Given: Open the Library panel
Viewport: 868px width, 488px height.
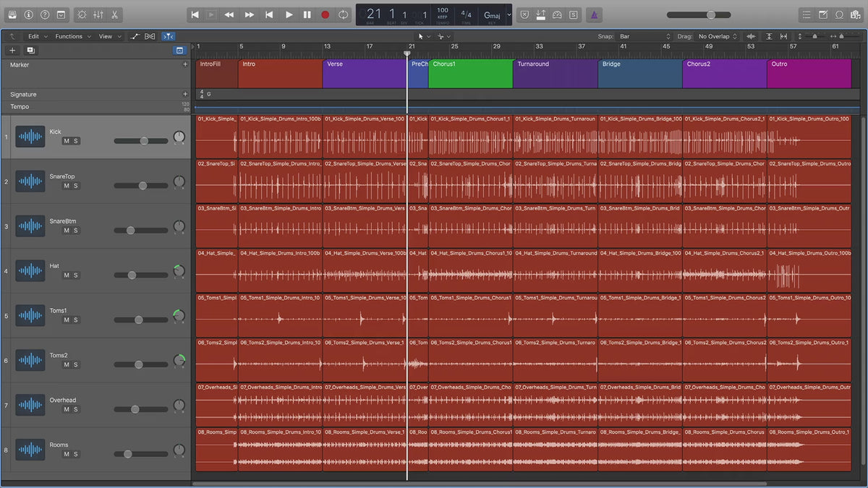Looking at the screenshot, I should (13, 14).
